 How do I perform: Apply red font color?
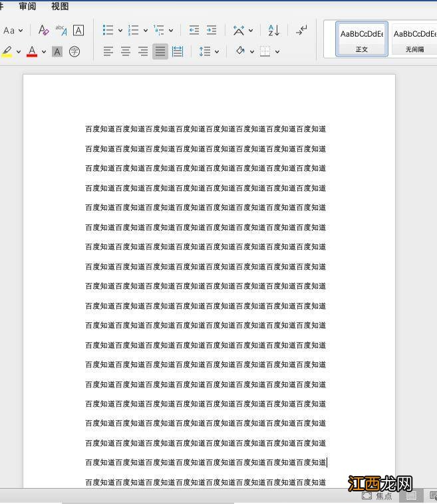tap(32, 51)
